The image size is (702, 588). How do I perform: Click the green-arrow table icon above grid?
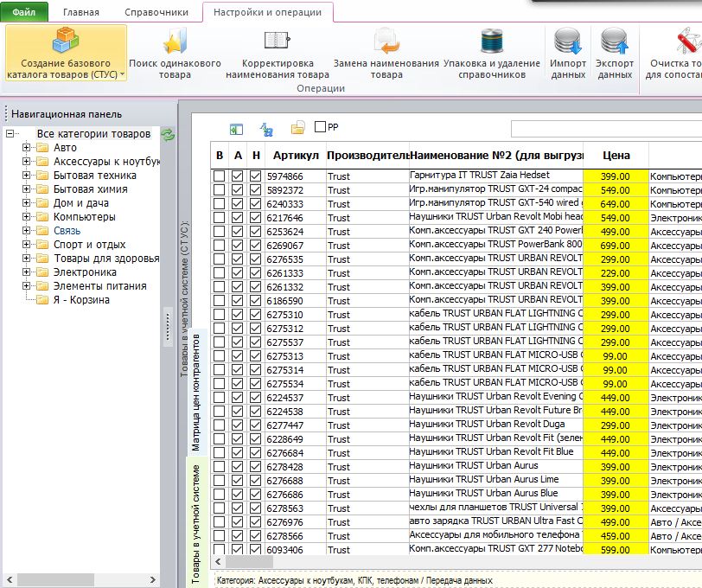point(236,129)
